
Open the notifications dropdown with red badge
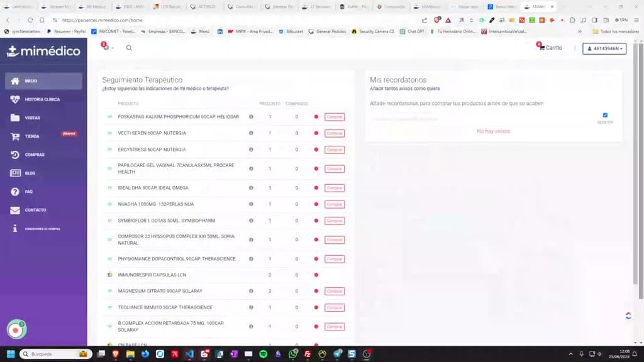coord(107,47)
